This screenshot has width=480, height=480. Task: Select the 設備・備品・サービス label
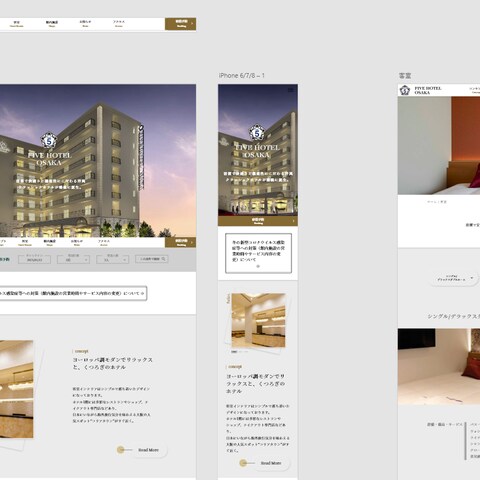(445, 425)
